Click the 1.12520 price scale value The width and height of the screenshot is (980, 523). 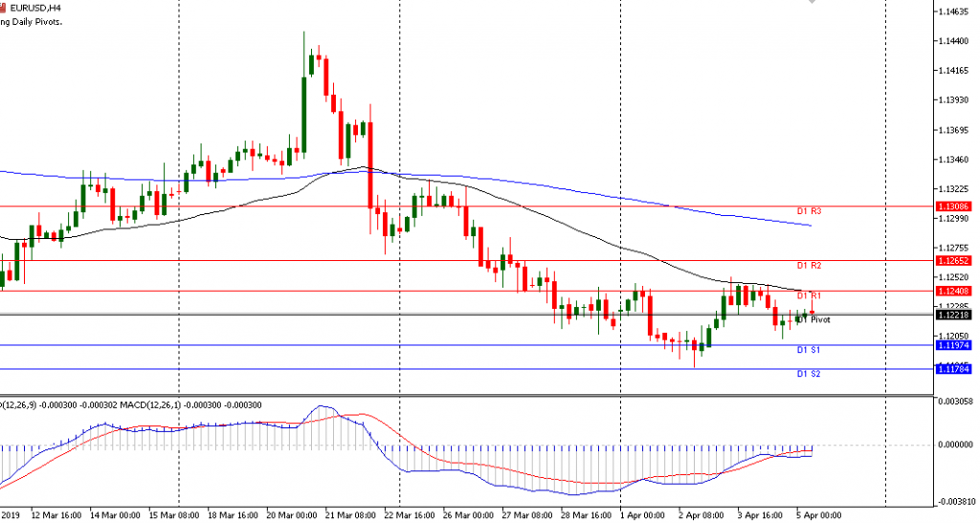coord(954,277)
